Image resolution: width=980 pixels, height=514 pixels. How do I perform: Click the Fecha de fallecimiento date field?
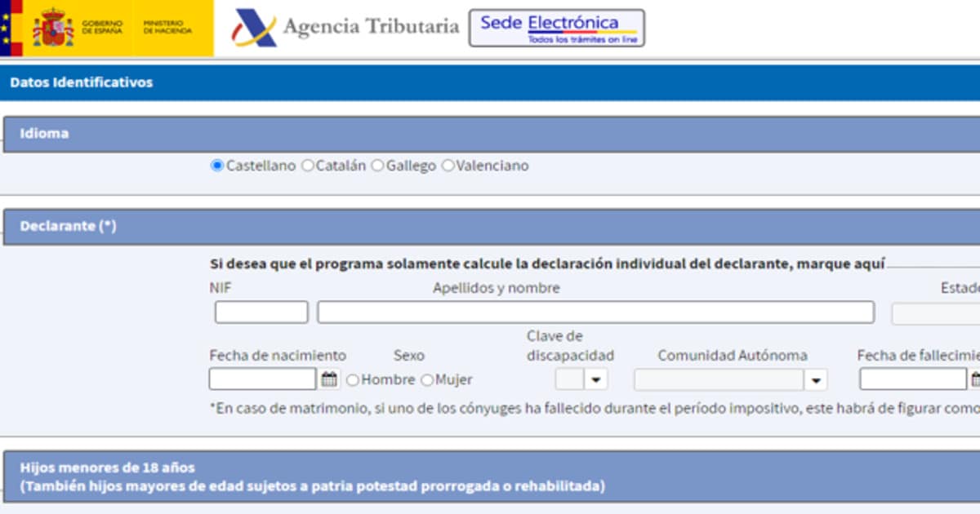point(912,379)
